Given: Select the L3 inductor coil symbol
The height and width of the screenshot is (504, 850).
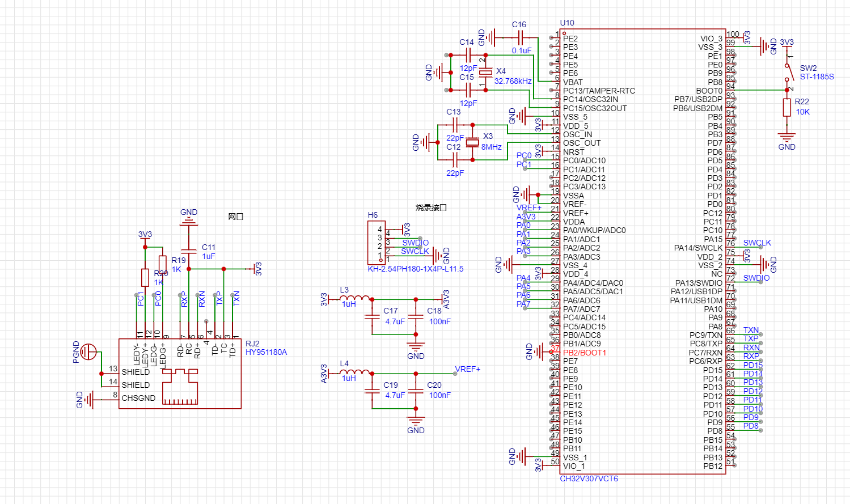Looking at the screenshot, I should [x=354, y=297].
